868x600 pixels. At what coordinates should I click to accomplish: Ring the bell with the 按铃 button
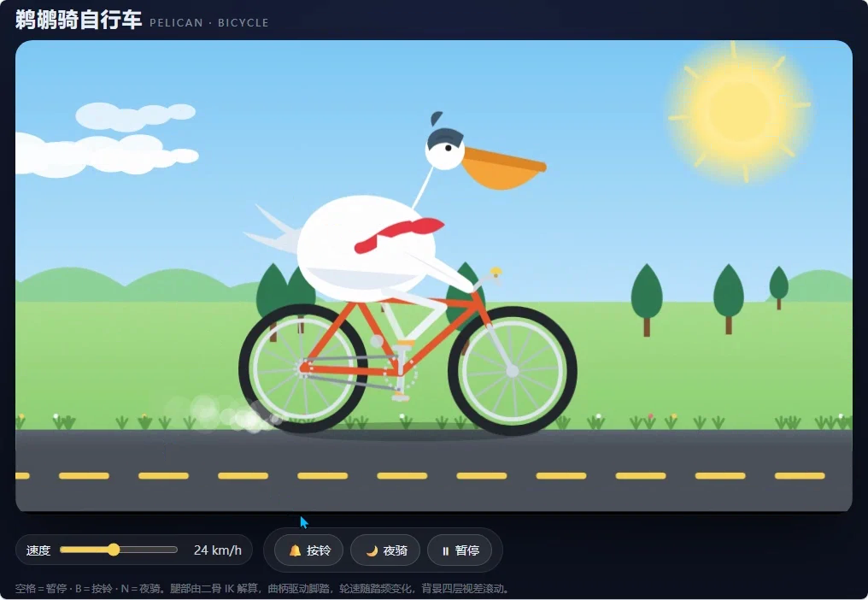309,550
